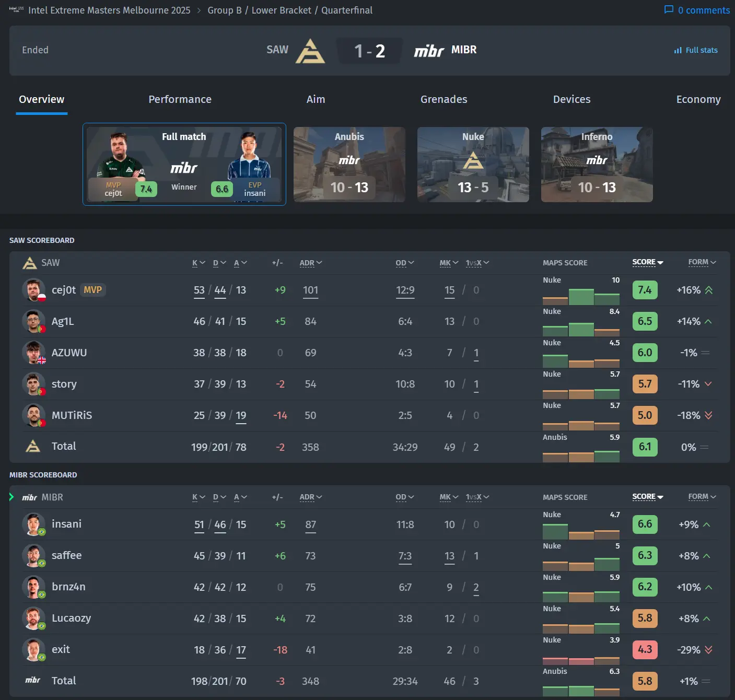
Task: Click the tournament logo in breadcrumb
Action: point(16,10)
